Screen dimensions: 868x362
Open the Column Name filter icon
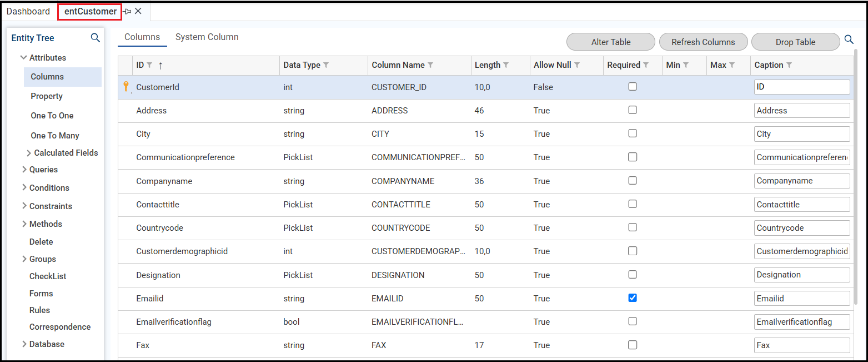coord(430,65)
